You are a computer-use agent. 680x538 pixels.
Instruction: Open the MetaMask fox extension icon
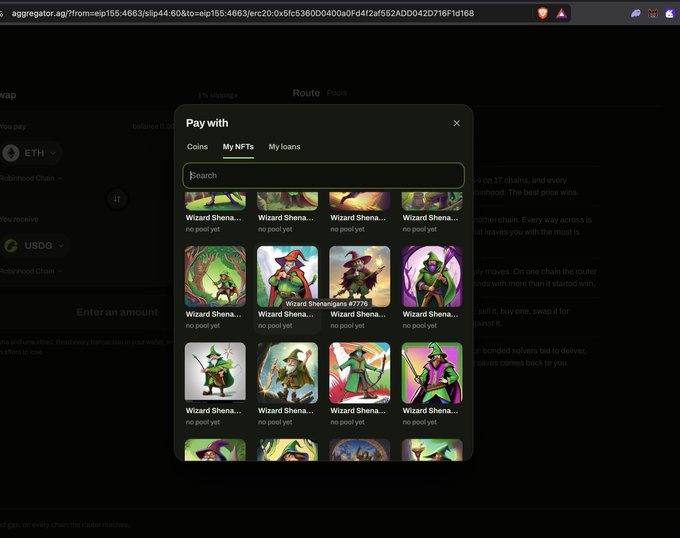coord(653,13)
